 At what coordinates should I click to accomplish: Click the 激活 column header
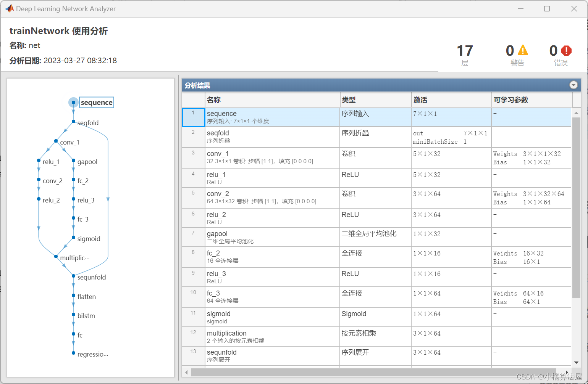(x=451, y=100)
